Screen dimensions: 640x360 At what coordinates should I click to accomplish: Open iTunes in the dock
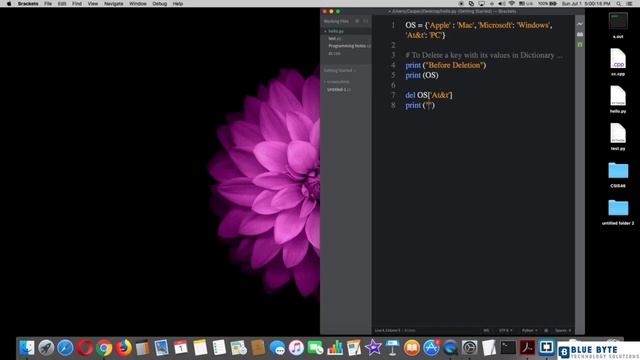pos(296,348)
